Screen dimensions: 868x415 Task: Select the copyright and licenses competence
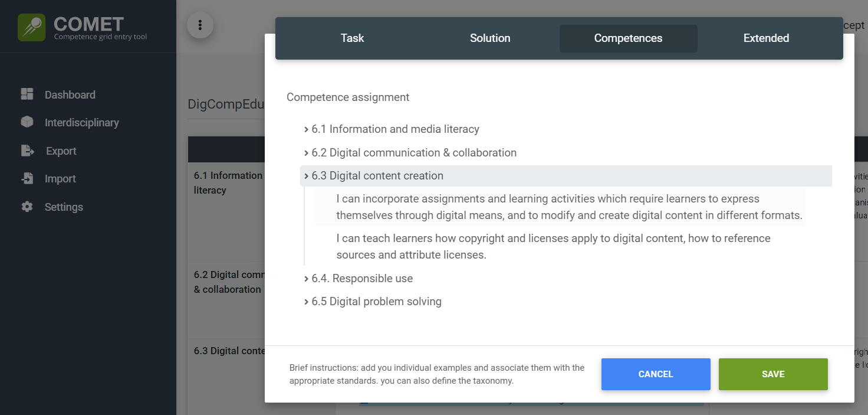click(553, 247)
